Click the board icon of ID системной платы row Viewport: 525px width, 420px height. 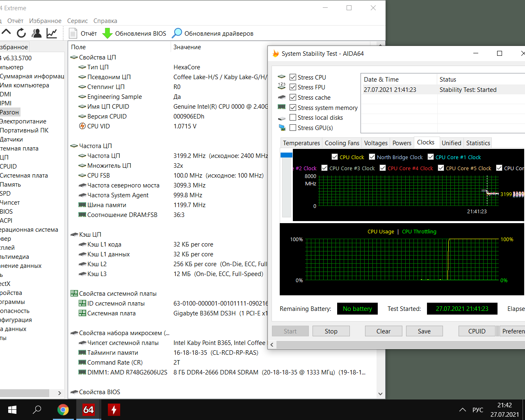coord(82,303)
